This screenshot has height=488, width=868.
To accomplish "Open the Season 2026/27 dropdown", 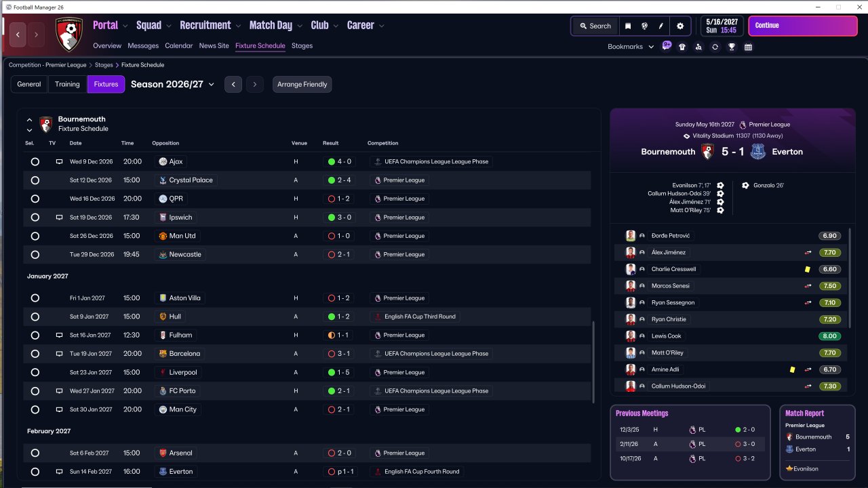I will [x=173, y=85].
